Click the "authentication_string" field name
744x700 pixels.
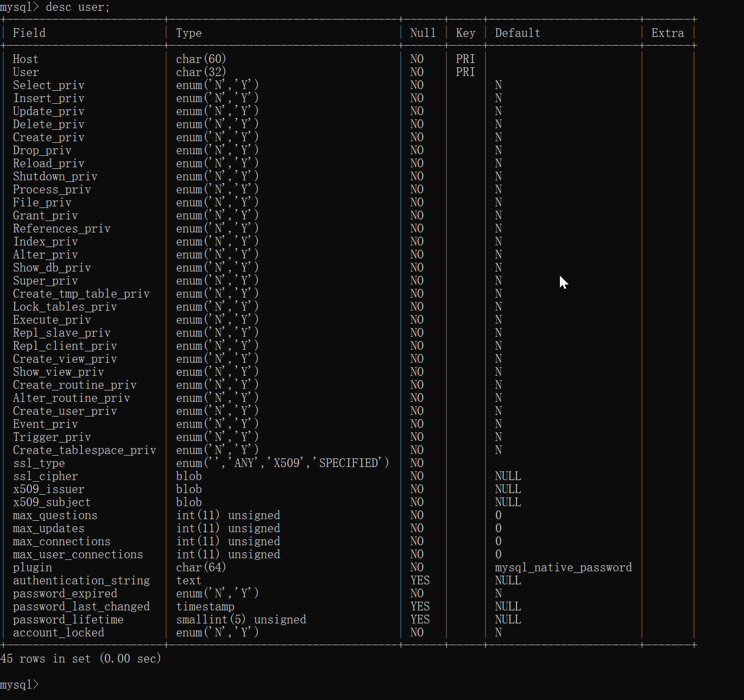tap(81, 581)
